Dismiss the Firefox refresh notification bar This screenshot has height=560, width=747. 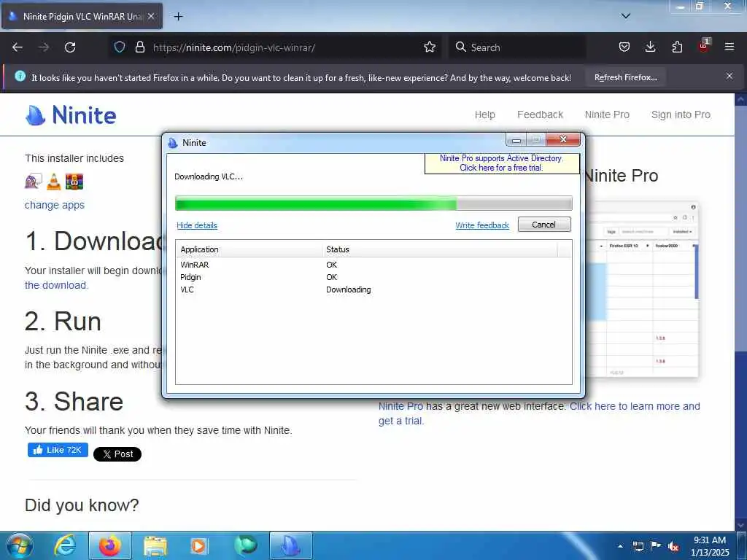(729, 76)
